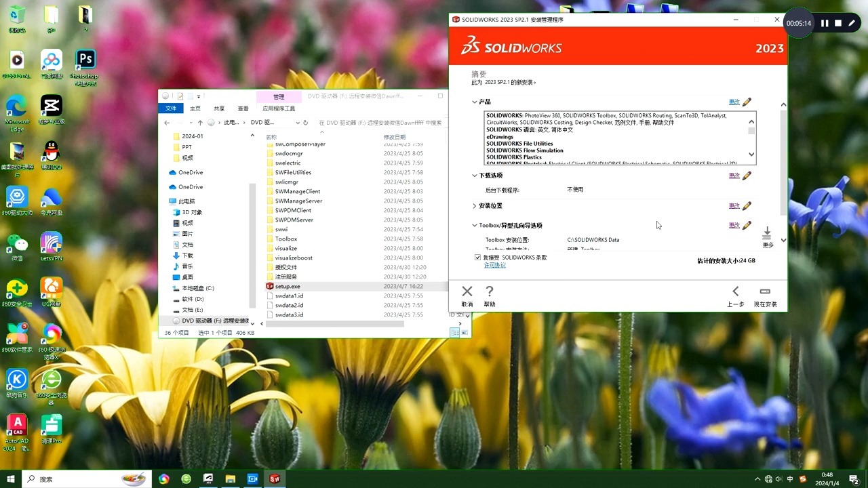868x488 pixels.
Task: Open the 回收站 recycle bin icon
Action: pyautogui.click(x=17, y=19)
